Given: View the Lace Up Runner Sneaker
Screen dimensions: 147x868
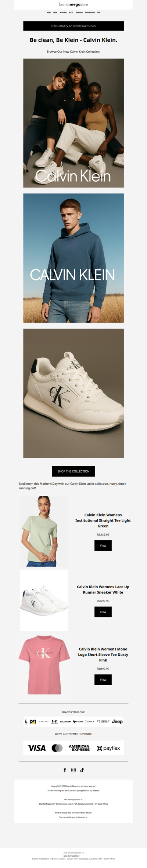Looking at the screenshot, I should (103, 612).
